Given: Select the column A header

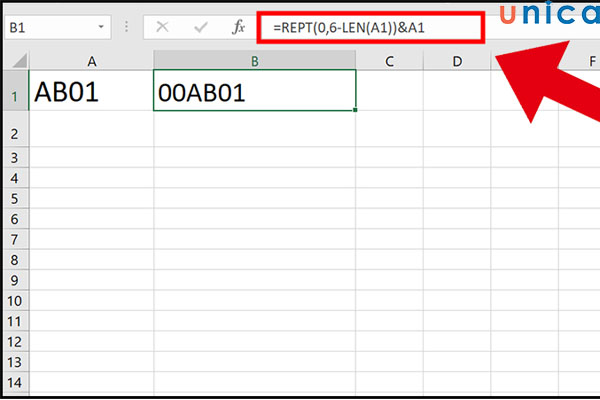Looking at the screenshot, I should coord(91,62).
